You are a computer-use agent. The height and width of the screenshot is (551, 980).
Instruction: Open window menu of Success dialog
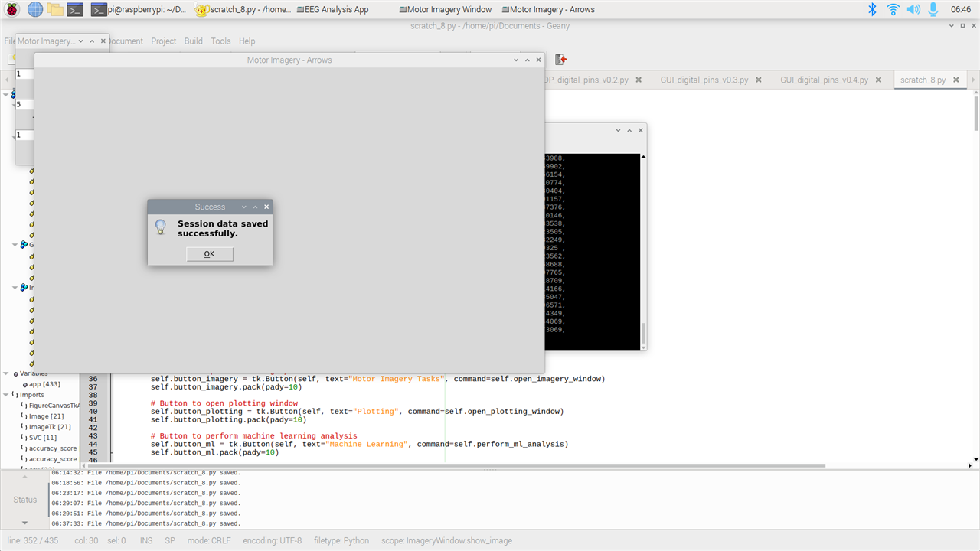244,207
